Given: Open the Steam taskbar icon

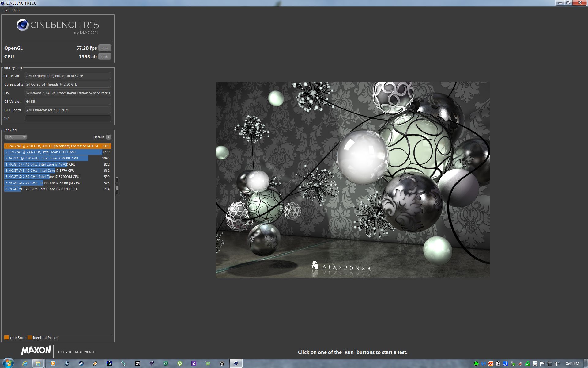Looking at the screenshot, I should [81, 363].
